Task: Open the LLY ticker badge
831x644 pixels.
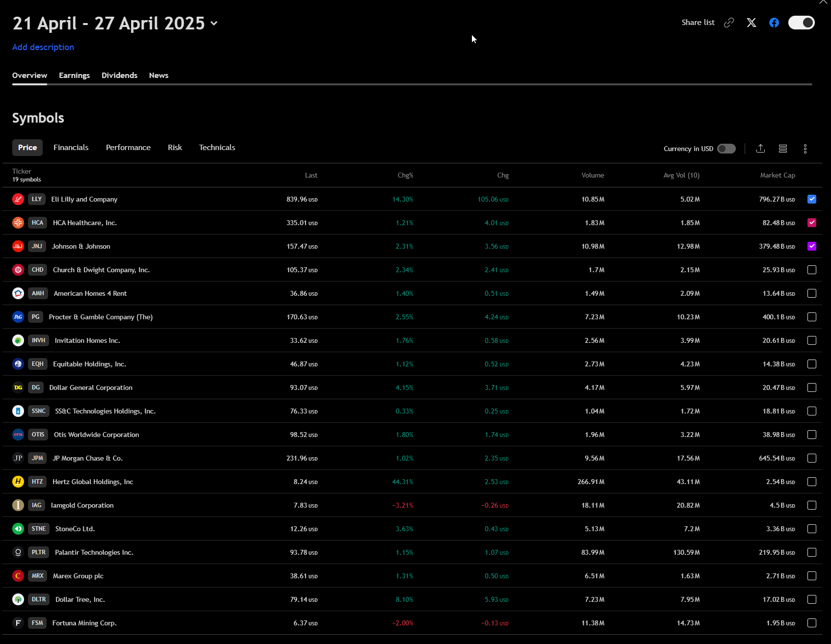Action: point(37,199)
